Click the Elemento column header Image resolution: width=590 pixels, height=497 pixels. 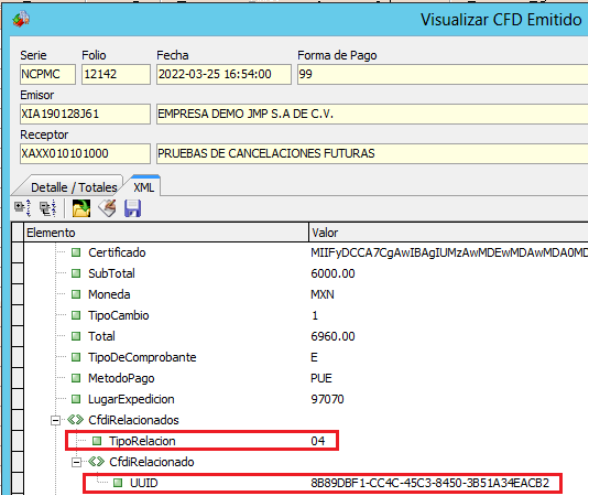coord(166,233)
